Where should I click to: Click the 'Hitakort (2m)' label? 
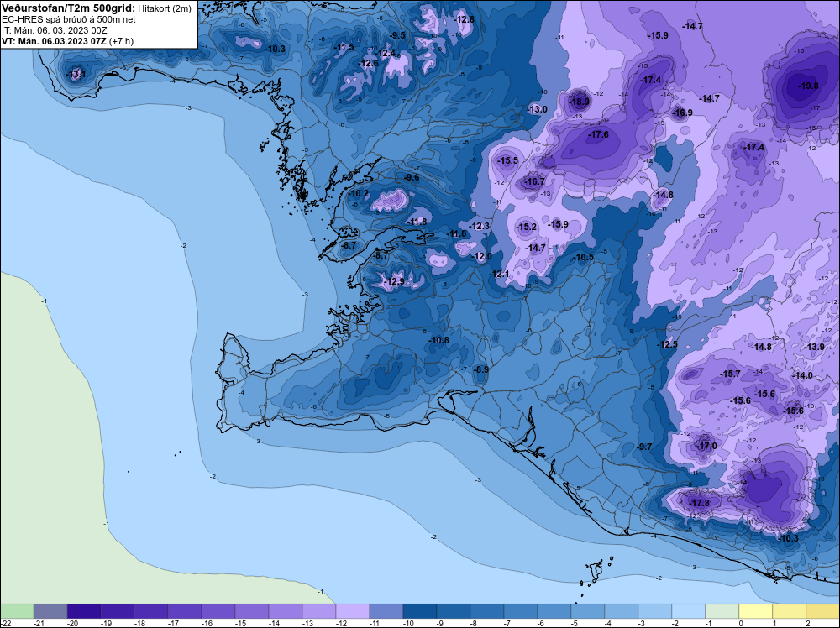[x=165, y=8]
